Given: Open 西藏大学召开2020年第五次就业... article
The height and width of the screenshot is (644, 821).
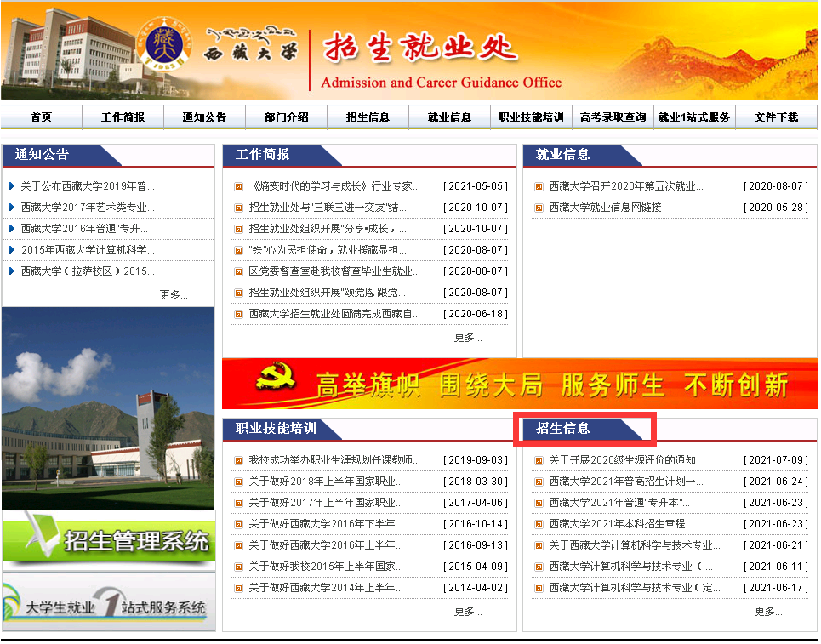Looking at the screenshot, I should (626, 185).
